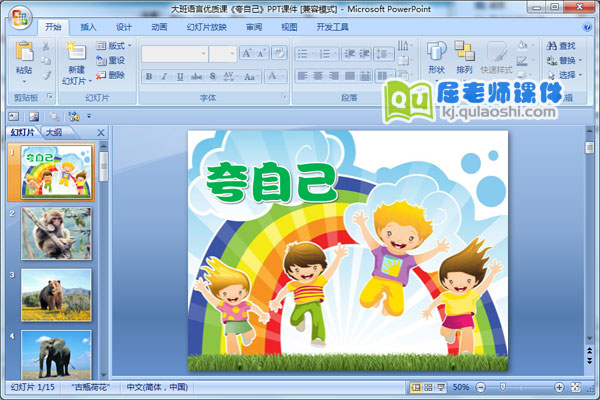Start slideshow from status bar icon
This screenshot has width=600, height=400.
pos(441,387)
